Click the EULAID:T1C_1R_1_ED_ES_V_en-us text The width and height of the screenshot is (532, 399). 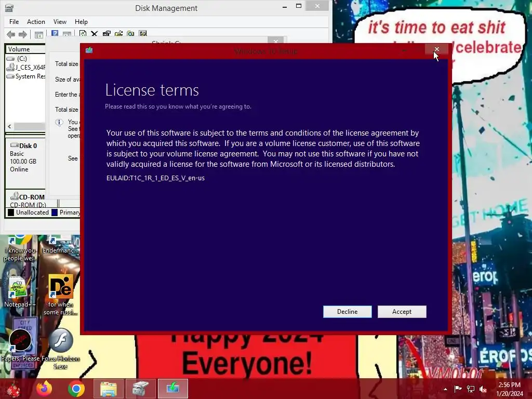[155, 178]
